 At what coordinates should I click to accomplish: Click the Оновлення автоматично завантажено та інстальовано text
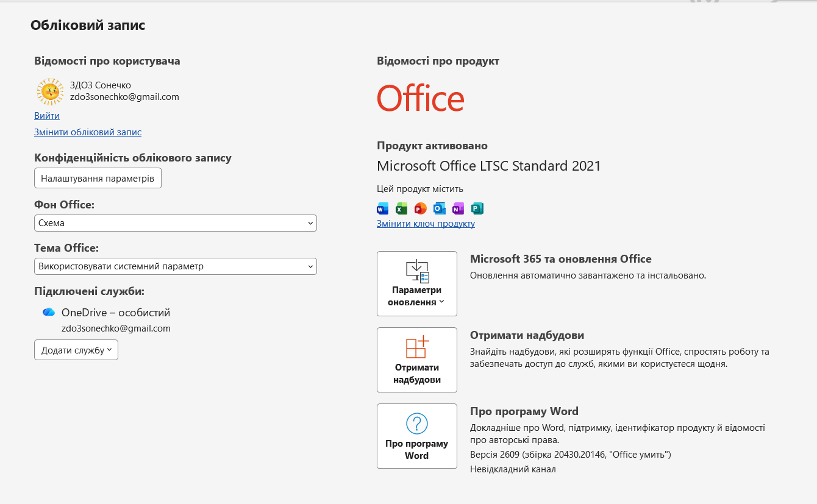pyautogui.click(x=588, y=275)
